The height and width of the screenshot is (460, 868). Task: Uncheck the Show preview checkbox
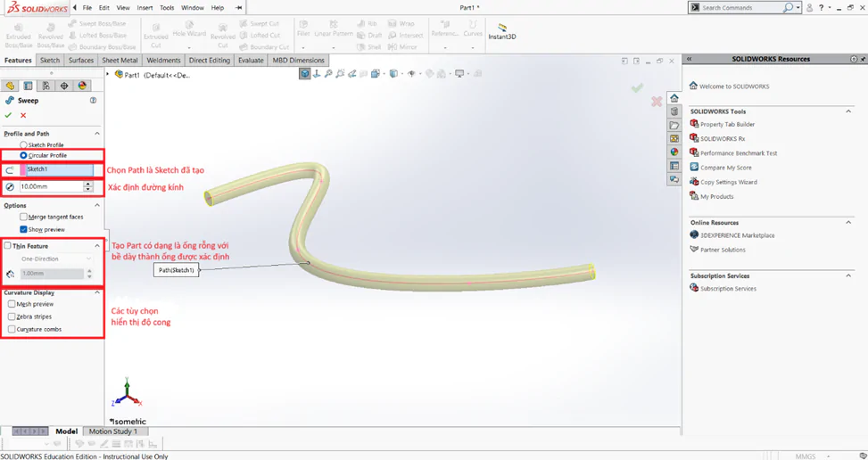coord(23,229)
